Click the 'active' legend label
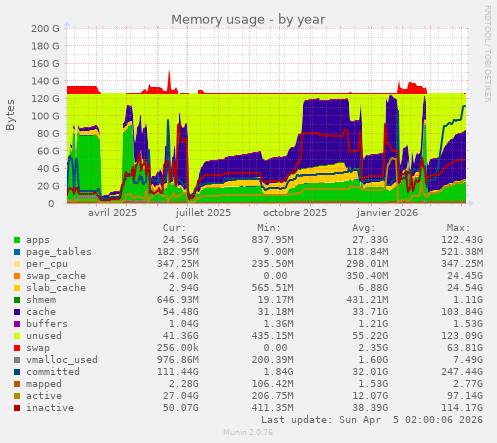Image resolution: width=497 pixels, height=443 pixels. (44, 396)
